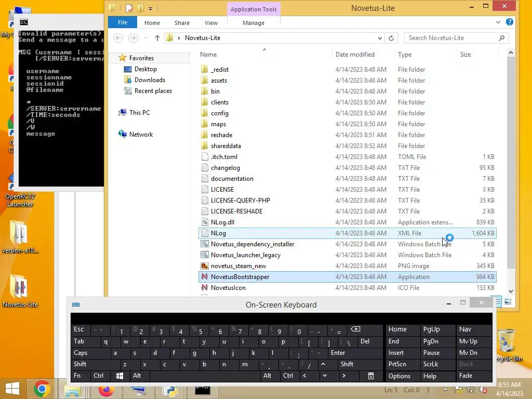Viewport: 532px width, 399px height.
Task: Click the Command Prompt taskbar icon
Action: [203, 390]
